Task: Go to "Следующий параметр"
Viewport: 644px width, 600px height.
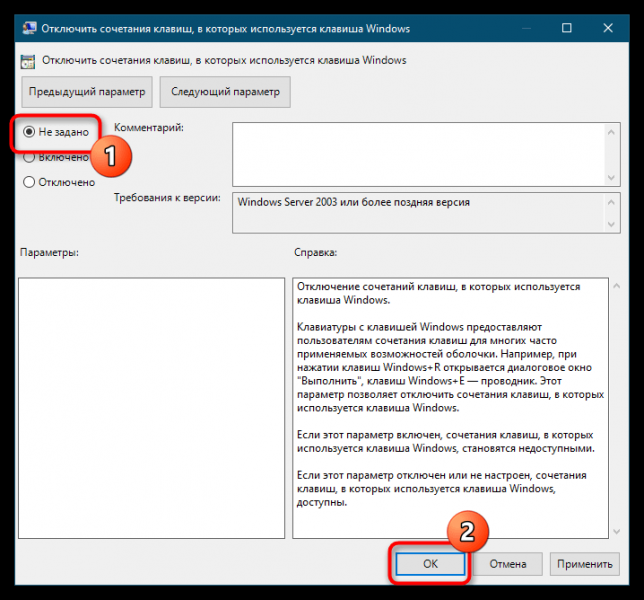Action: click(225, 92)
